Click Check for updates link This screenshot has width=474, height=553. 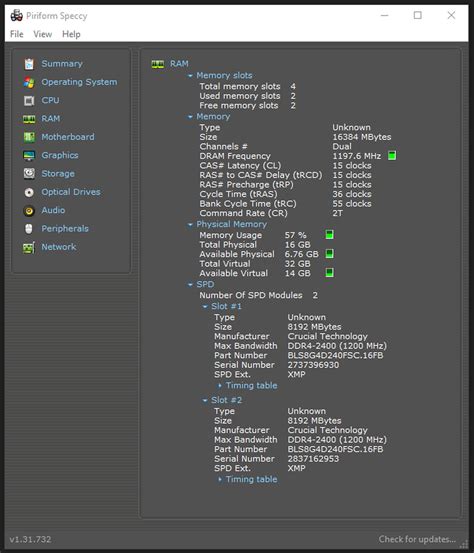coord(417,539)
